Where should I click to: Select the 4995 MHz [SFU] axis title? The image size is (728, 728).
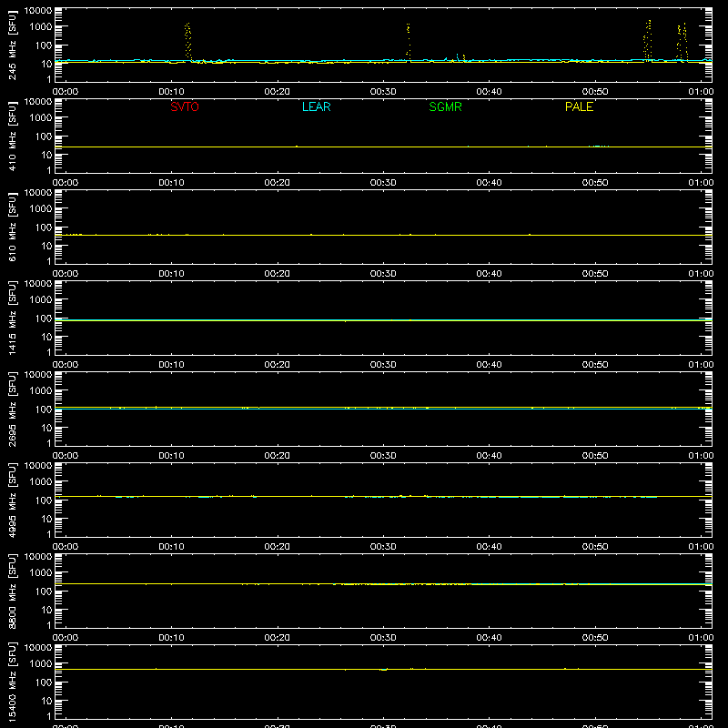(x=12, y=500)
